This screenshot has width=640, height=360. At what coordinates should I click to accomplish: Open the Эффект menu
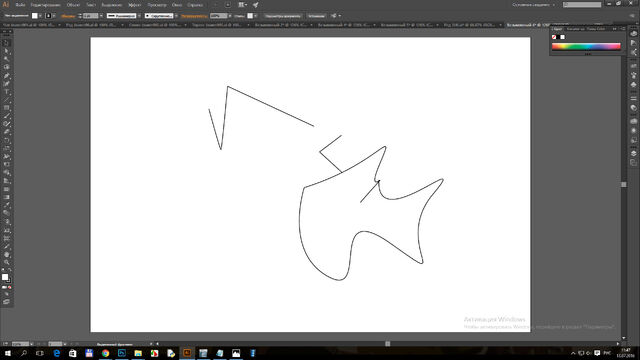click(134, 5)
